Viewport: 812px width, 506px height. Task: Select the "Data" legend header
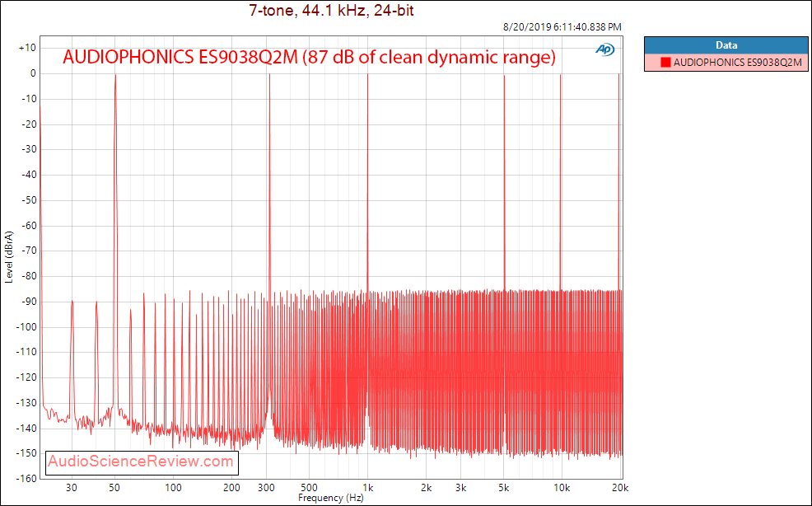[726, 45]
